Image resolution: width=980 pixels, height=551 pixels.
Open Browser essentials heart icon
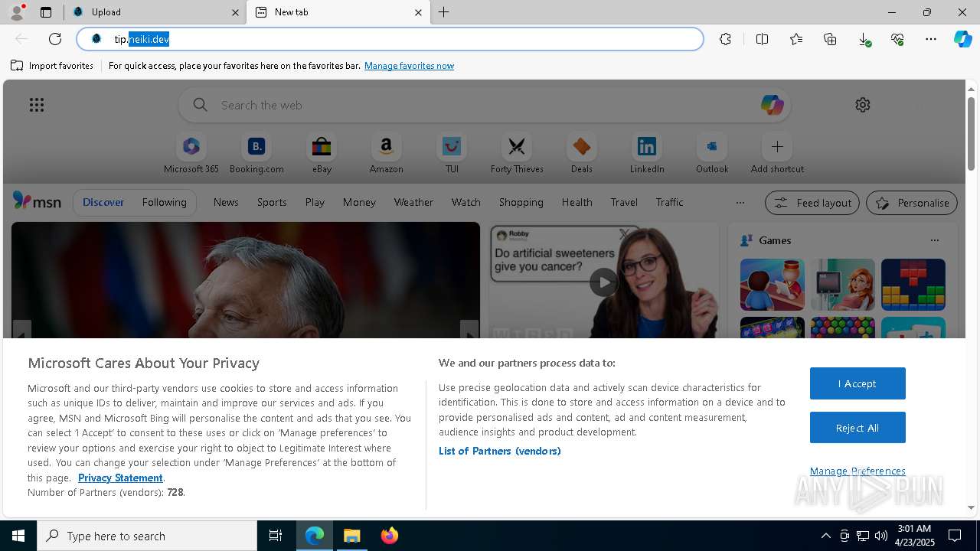pyautogui.click(x=897, y=39)
